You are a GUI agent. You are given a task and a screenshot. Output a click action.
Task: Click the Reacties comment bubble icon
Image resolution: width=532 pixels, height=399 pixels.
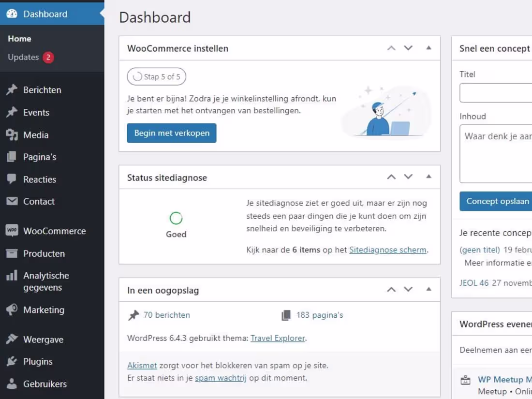click(x=12, y=179)
